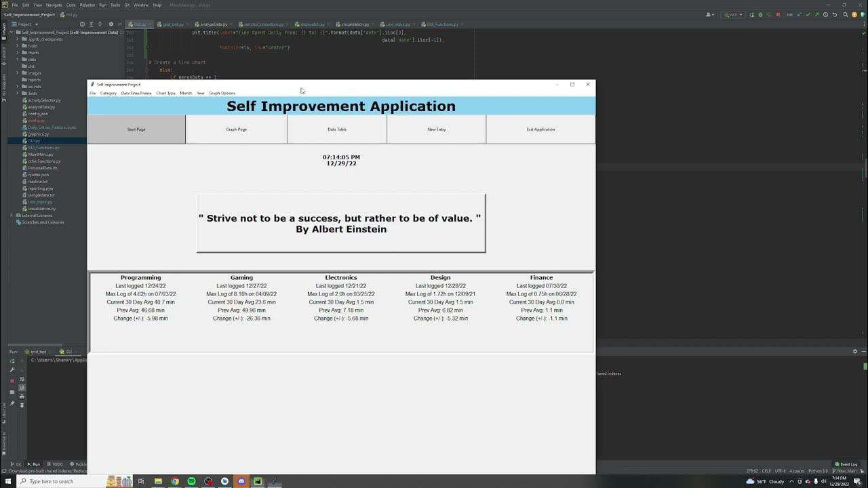Open Discord from the taskbar

coord(241,481)
